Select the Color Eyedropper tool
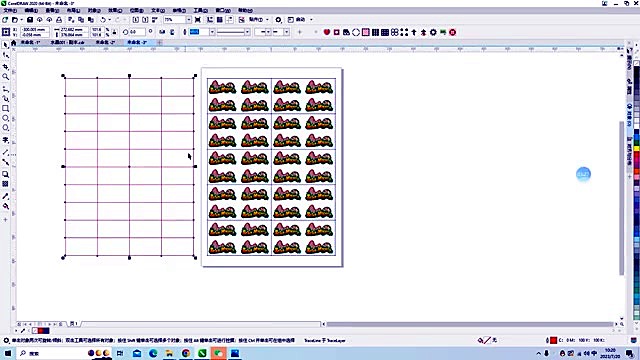The width and height of the screenshot is (640, 360). 5,196
